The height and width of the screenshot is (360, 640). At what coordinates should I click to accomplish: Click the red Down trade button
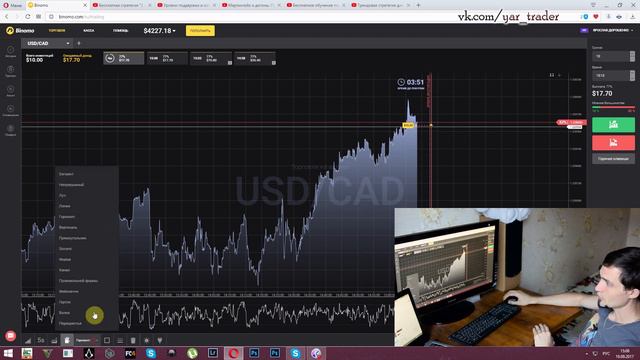[x=613, y=143]
